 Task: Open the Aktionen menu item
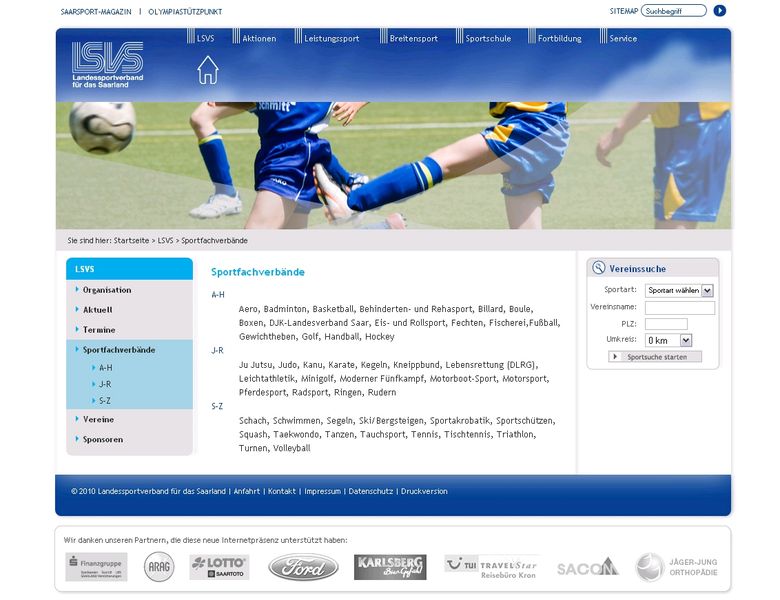259,38
